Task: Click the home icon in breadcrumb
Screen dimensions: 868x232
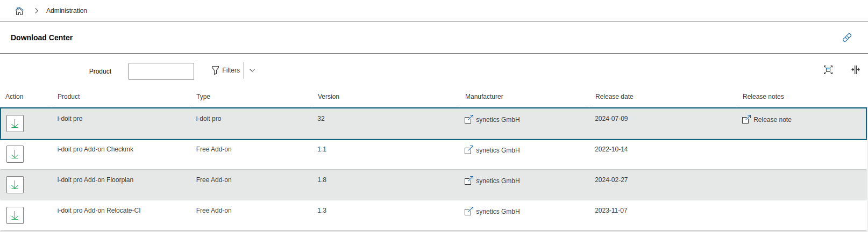Action: coord(19,11)
